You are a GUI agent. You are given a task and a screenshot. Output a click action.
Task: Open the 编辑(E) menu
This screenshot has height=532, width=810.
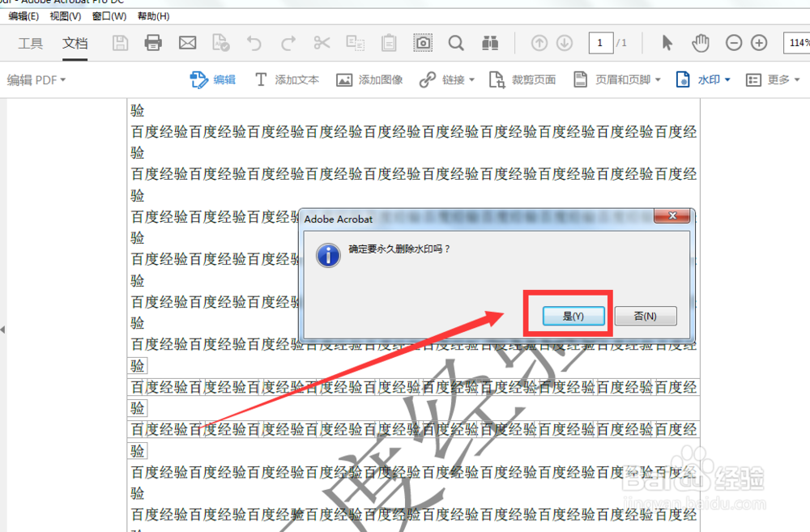pos(23,16)
